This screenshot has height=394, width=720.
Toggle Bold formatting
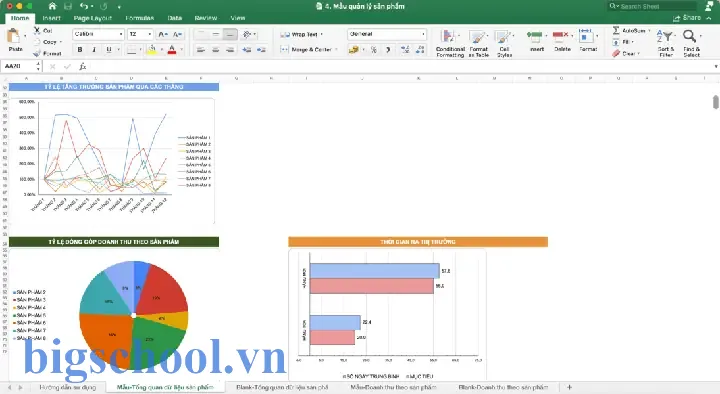pos(80,50)
